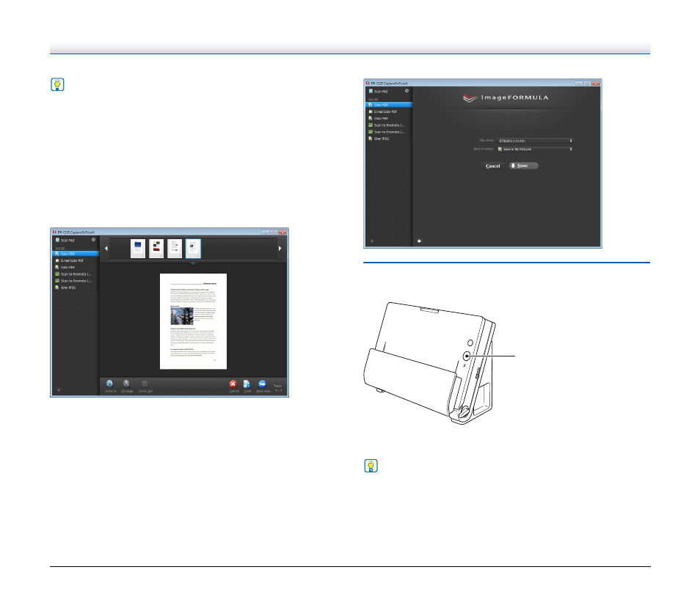
Task: Select upper Scan to Evernote job in preview window
Action: pyautogui.click(x=76, y=274)
